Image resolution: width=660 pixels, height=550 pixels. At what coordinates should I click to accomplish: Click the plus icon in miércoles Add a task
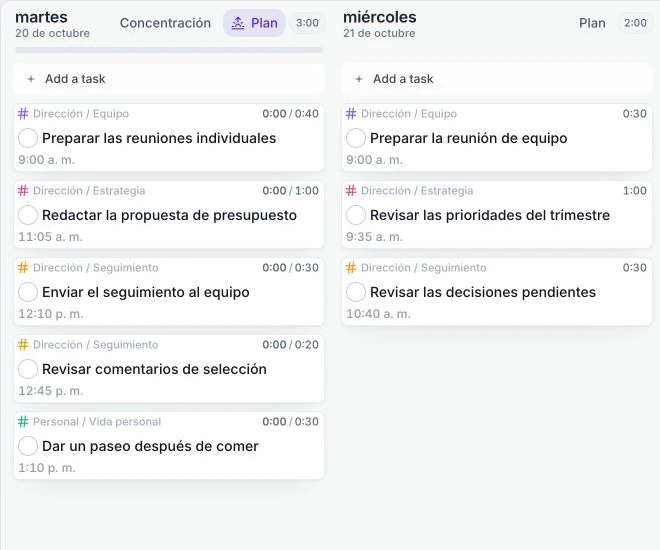[x=359, y=79]
